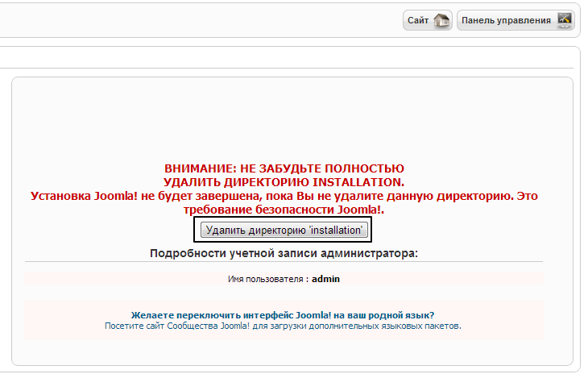The image size is (588, 374).
Task: Click text требование безопасности Joomla!
Action: pyautogui.click(x=284, y=210)
